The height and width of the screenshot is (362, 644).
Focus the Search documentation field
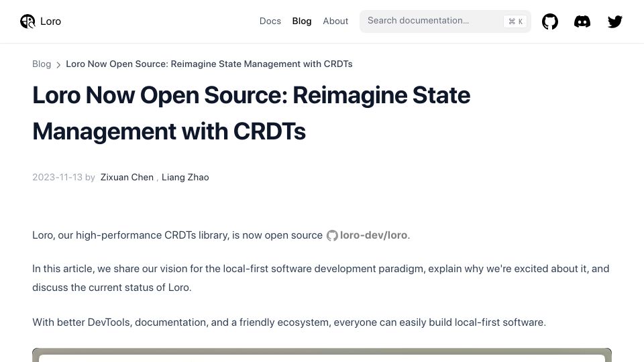click(445, 21)
